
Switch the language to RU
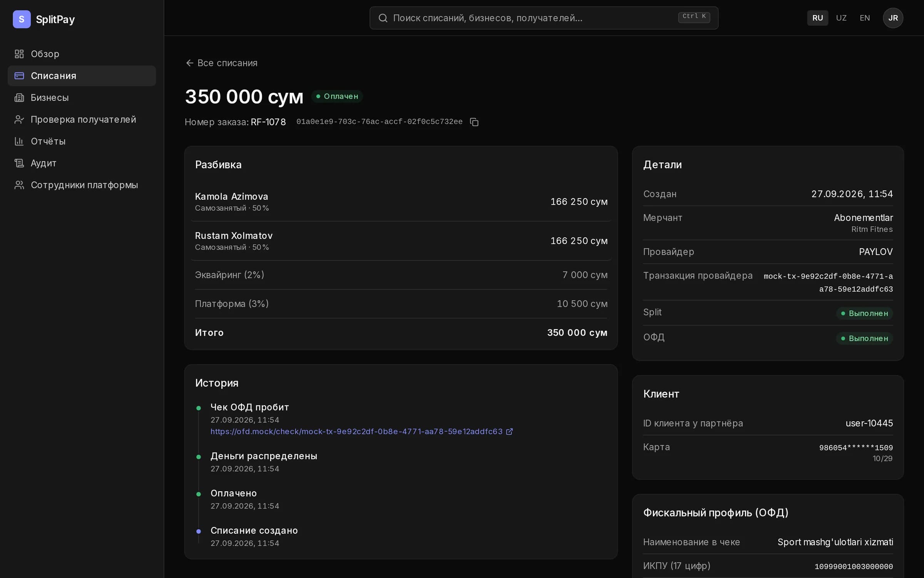coord(817,18)
